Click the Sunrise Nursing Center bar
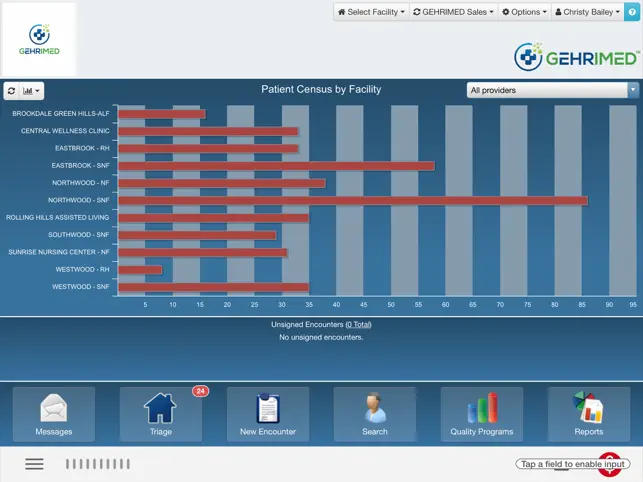The height and width of the screenshot is (482, 643). pyautogui.click(x=203, y=252)
